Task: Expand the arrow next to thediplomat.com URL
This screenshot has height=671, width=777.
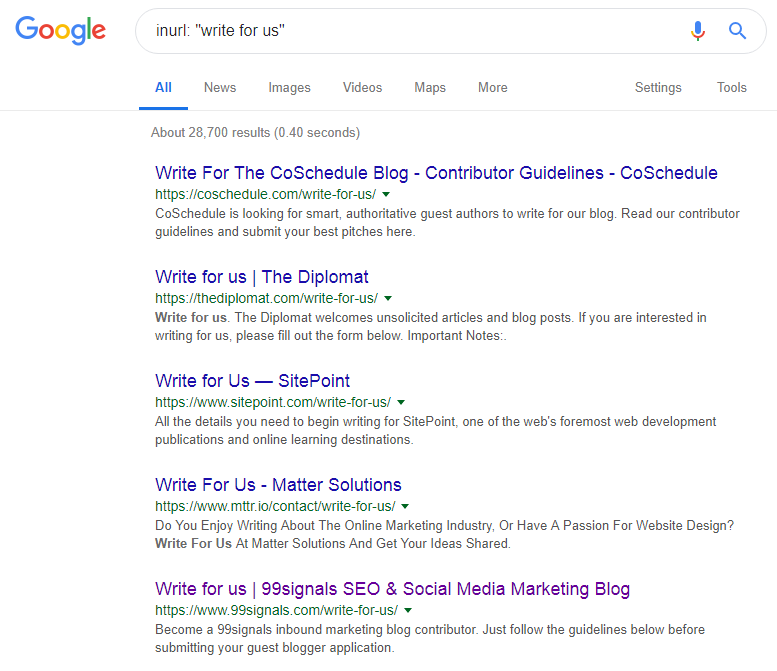Action: [x=388, y=298]
